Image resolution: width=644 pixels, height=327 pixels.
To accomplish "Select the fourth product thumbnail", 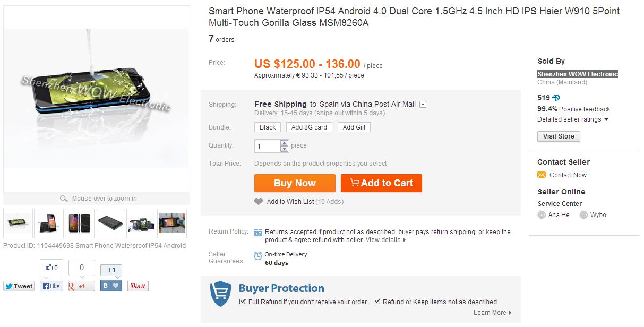I will click(109, 223).
